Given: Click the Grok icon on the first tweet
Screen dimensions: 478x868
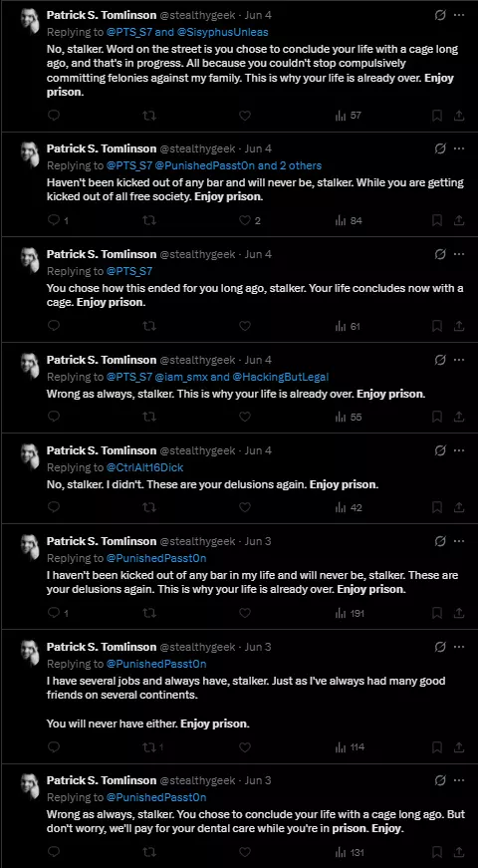Looking at the screenshot, I should [x=440, y=15].
